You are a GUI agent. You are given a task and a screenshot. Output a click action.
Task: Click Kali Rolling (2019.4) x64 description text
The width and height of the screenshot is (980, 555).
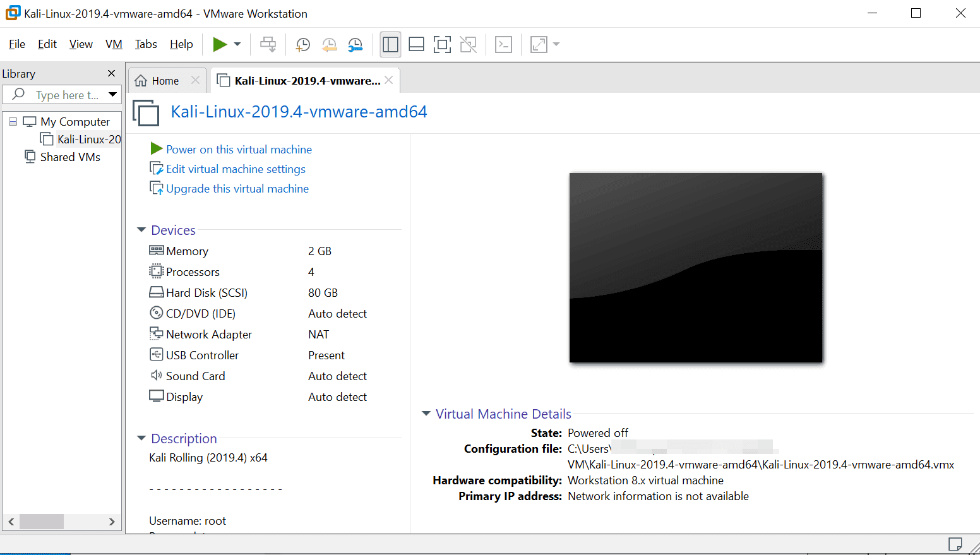click(x=208, y=458)
